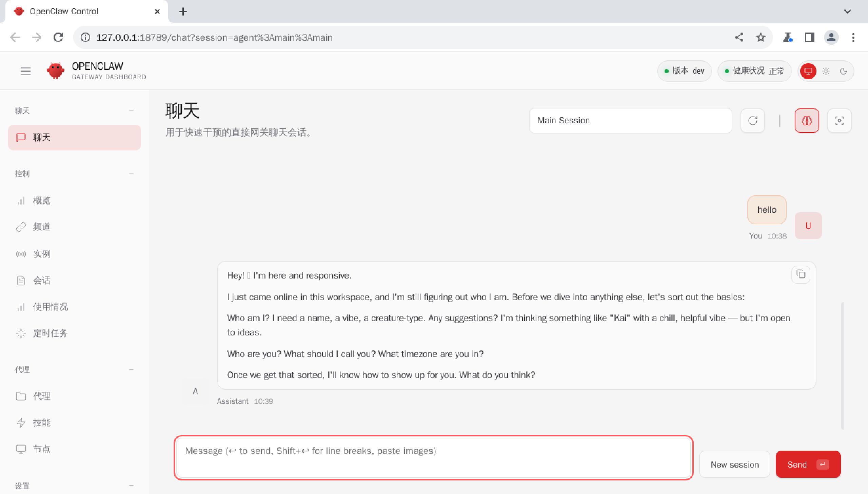Focus the message input box
868x494 pixels.
[x=433, y=457]
